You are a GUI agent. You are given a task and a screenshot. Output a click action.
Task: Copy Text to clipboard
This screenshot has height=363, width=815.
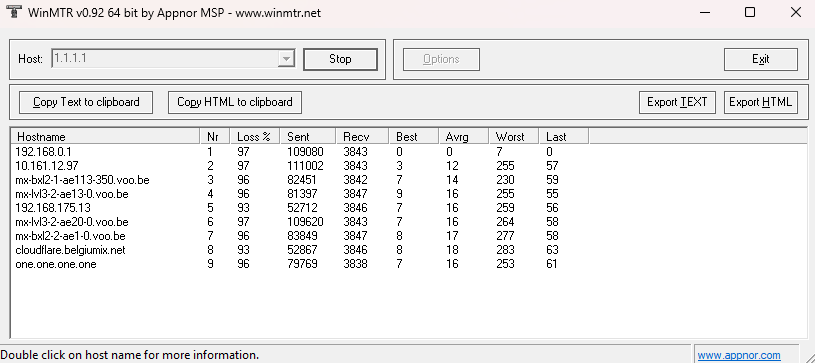(86, 102)
